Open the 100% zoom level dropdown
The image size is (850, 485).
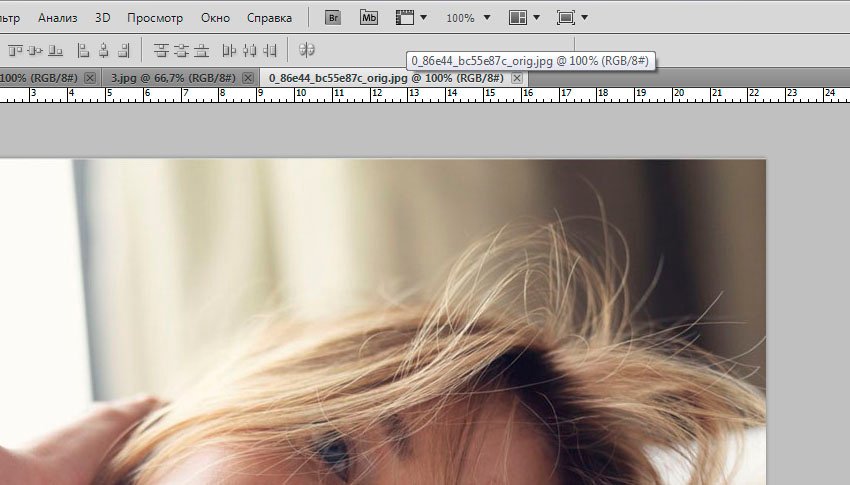point(468,18)
